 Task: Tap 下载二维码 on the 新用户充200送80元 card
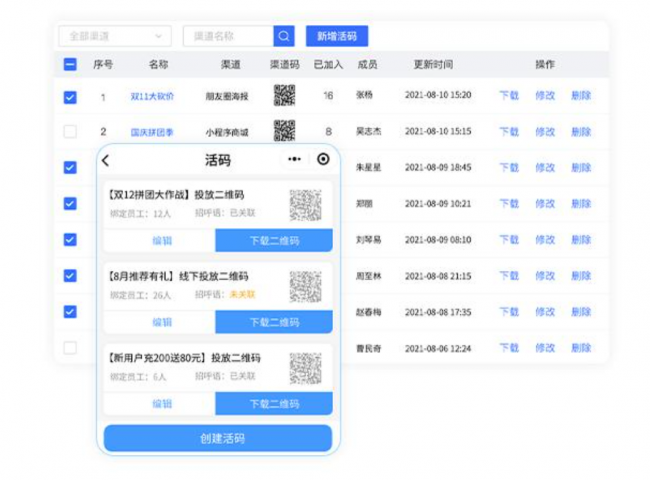tap(274, 404)
